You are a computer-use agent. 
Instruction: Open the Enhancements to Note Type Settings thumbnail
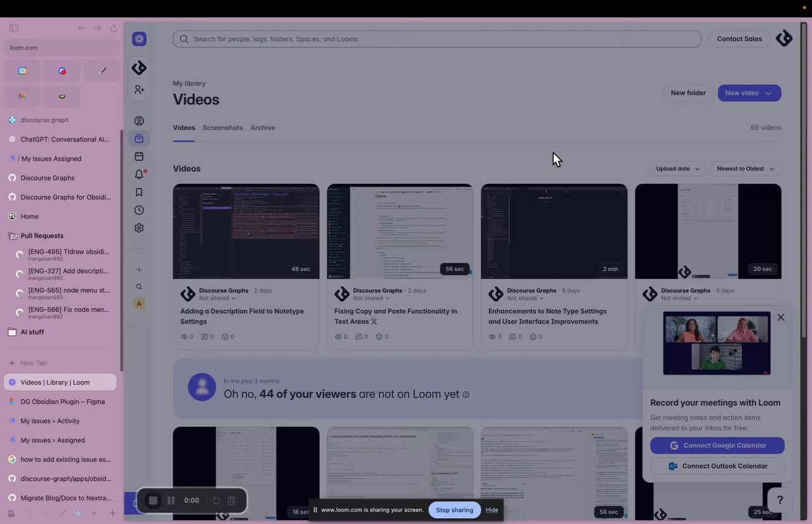point(554,232)
